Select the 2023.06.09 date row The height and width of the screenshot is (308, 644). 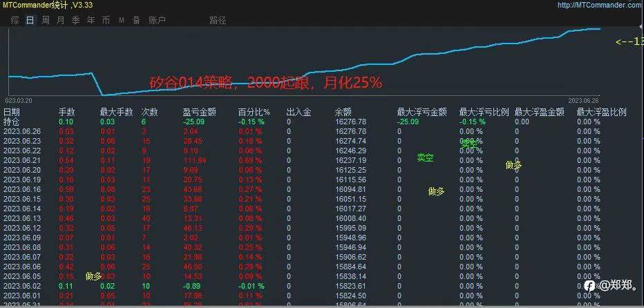[x=23, y=238]
